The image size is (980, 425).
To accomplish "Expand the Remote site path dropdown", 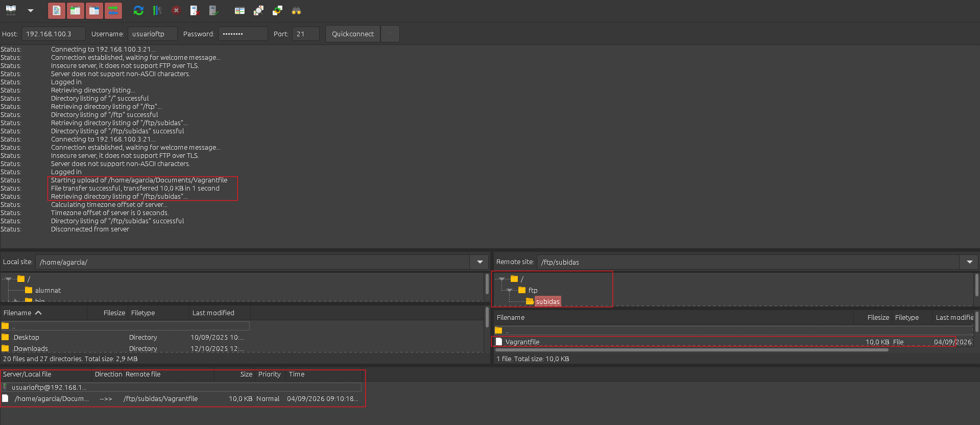I will pyautogui.click(x=969, y=262).
